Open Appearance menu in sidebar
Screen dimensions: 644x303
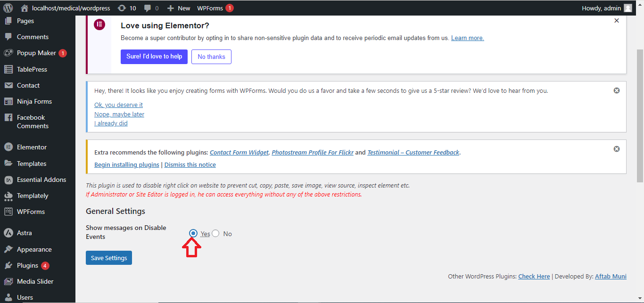click(x=34, y=249)
